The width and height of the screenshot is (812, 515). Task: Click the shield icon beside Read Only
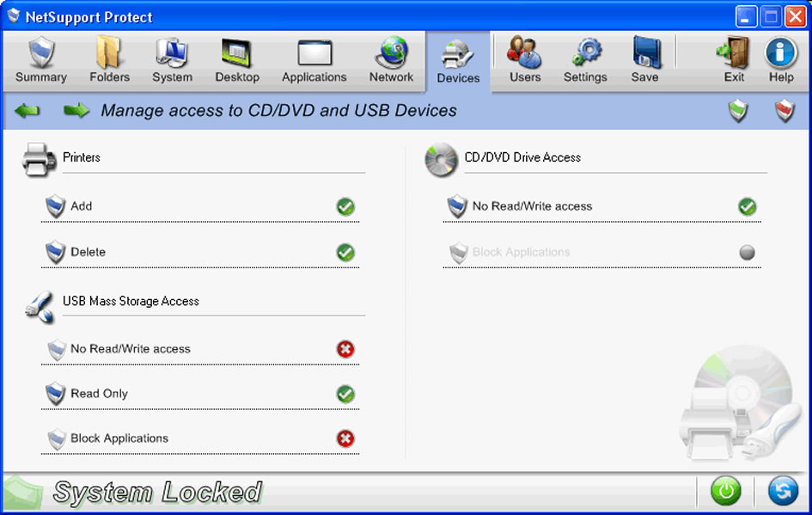click(55, 394)
